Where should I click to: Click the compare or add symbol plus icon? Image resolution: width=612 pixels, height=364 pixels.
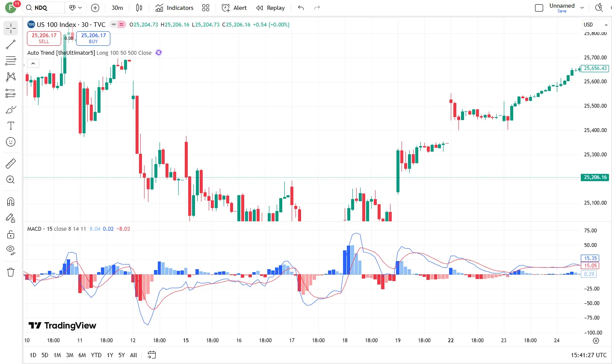(x=95, y=8)
